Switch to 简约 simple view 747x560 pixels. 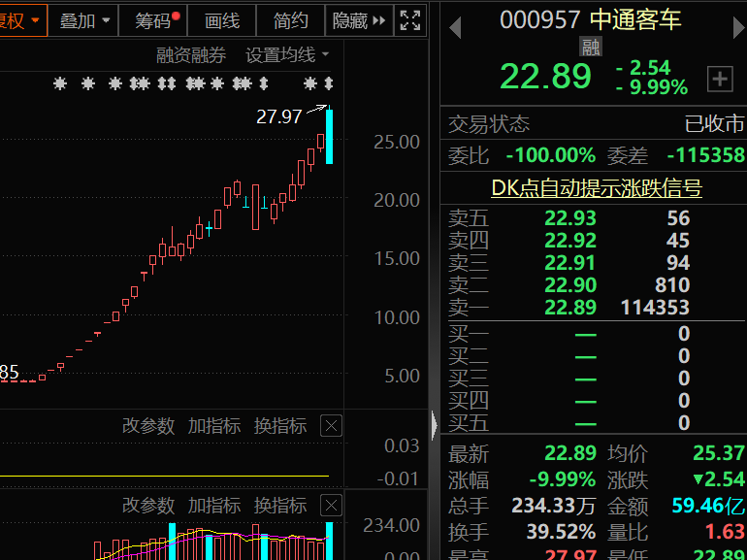[290, 20]
